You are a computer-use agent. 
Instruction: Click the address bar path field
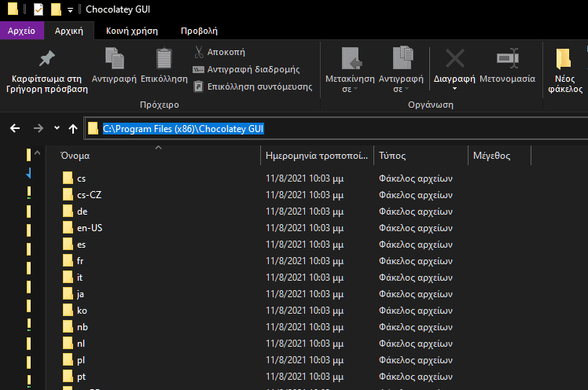point(336,129)
